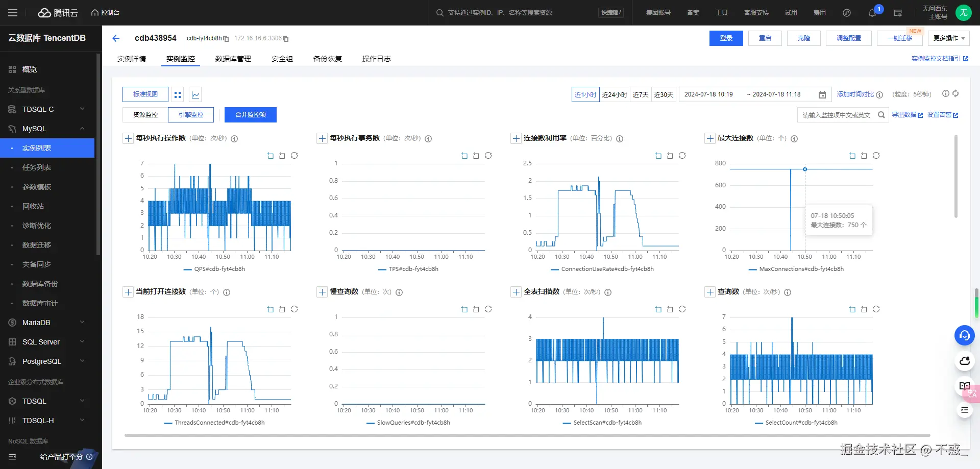Copy the IP address 172.16.16.6:3306

[286, 39]
